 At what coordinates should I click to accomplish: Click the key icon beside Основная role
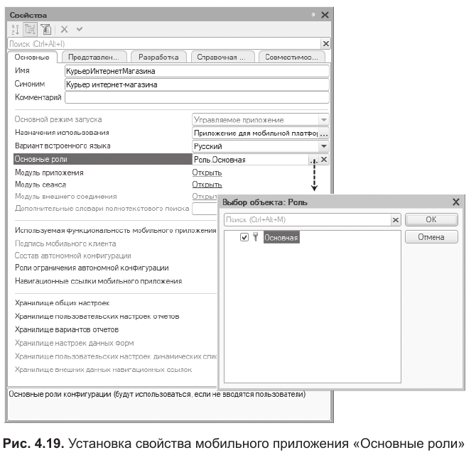[256, 237]
